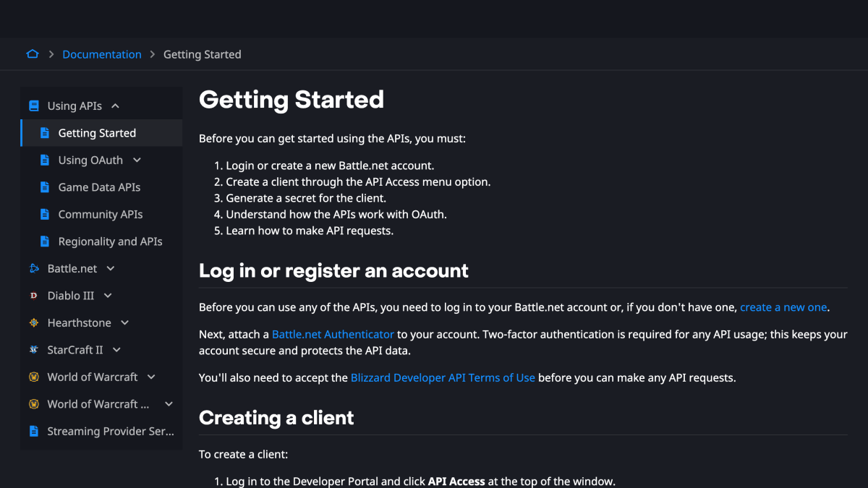Follow the 'create a new one' link
This screenshot has height=488, width=868.
[783, 307]
